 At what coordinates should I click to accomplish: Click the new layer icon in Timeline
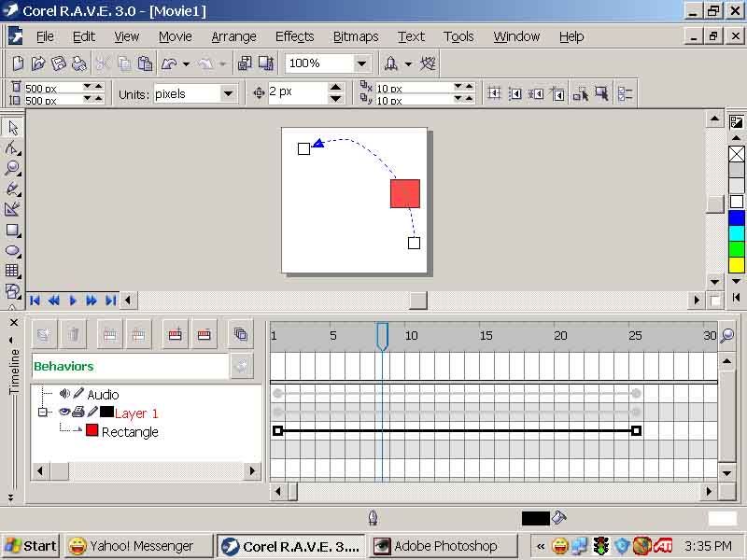click(x=44, y=335)
